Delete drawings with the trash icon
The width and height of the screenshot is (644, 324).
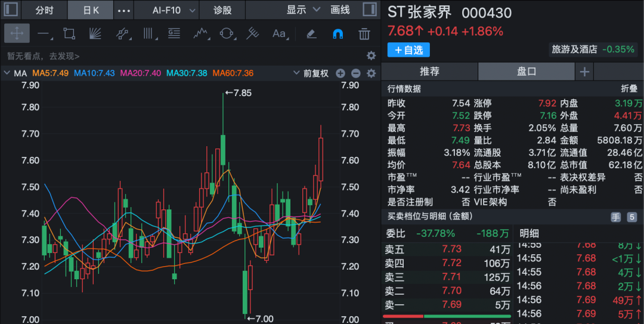click(x=364, y=34)
